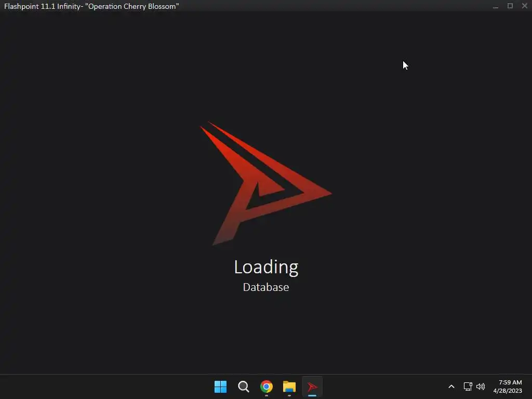Viewport: 532px width, 399px height.
Task: Maximize the Flashpoint window
Action: tap(510, 6)
